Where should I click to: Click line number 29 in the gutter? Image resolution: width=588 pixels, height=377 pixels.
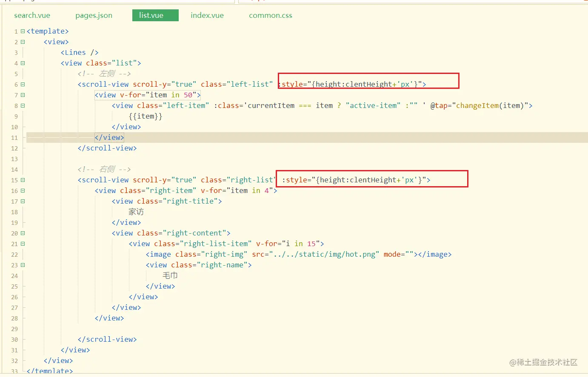click(14, 329)
